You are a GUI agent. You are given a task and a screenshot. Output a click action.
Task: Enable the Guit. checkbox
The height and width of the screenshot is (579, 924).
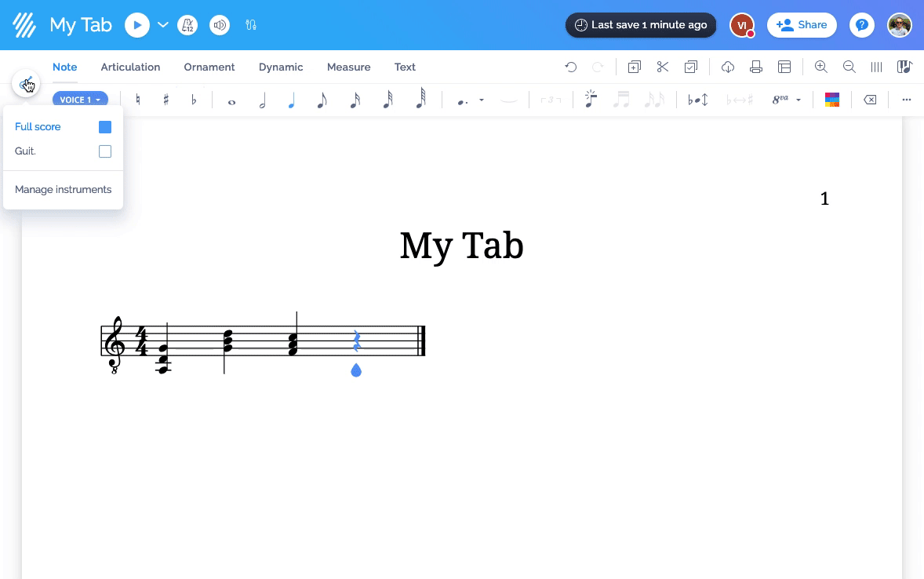tap(105, 151)
